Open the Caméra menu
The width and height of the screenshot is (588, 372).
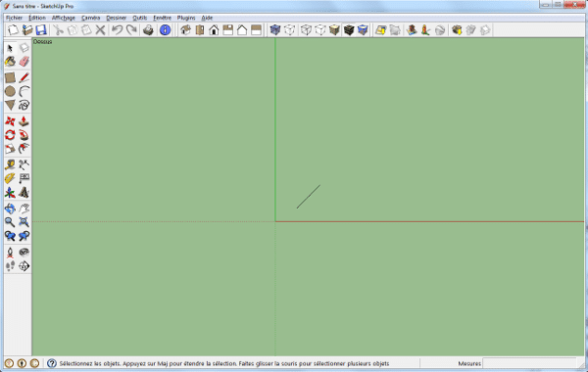tap(91, 18)
